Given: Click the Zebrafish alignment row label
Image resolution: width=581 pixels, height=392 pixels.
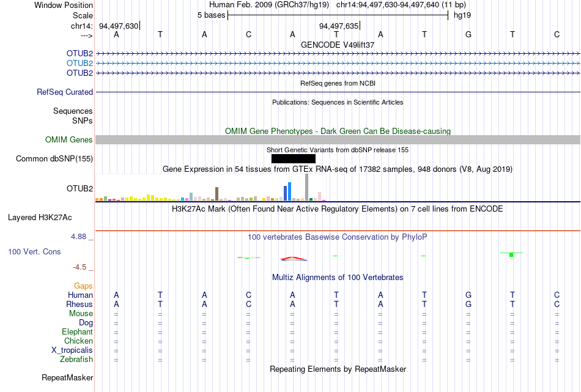Looking at the screenshot, I should [76, 360].
